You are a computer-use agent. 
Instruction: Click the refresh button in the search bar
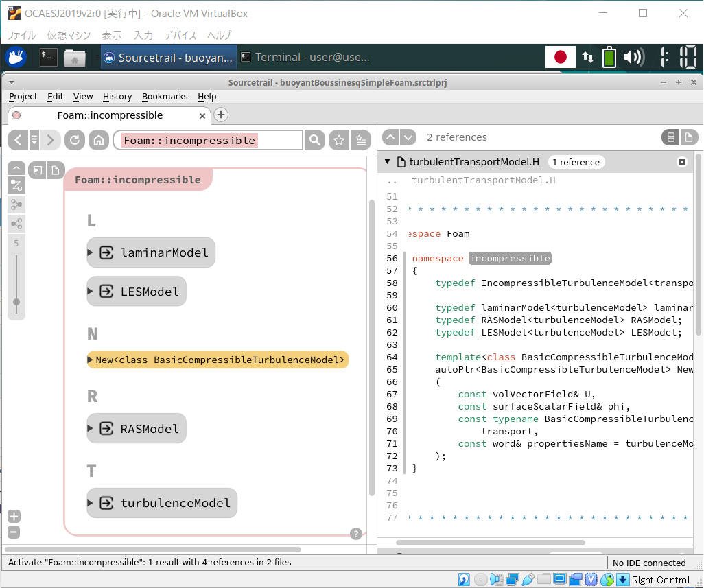[x=74, y=141]
